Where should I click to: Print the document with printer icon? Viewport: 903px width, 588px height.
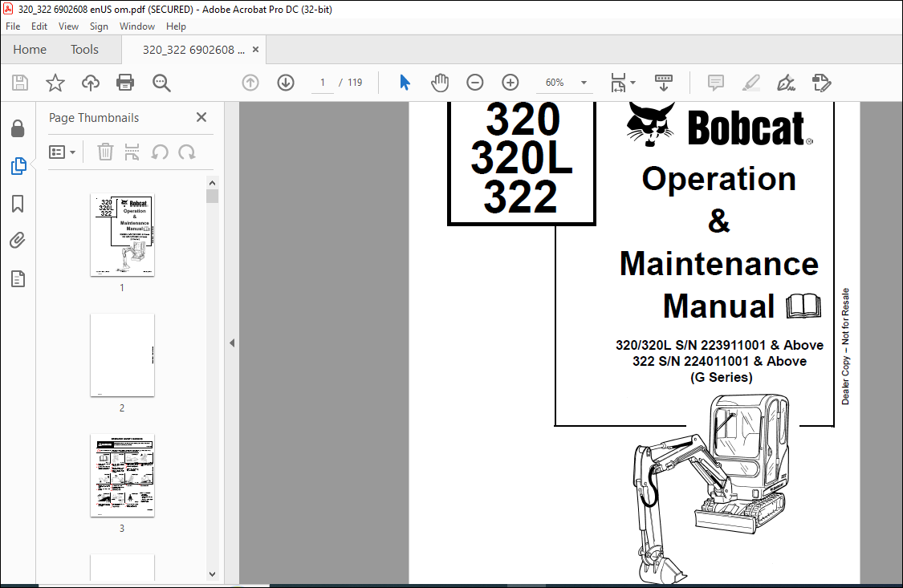click(125, 83)
